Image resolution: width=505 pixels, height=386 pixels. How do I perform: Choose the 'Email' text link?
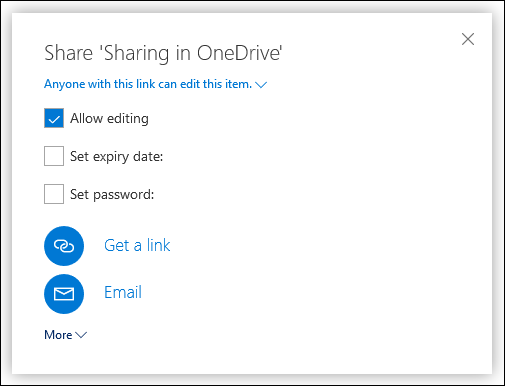coord(123,292)
